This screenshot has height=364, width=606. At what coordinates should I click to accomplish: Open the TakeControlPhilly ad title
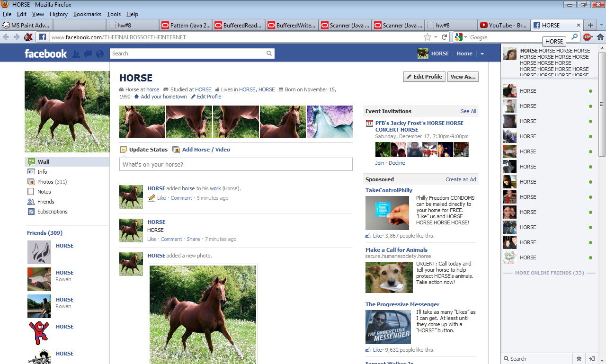pos(389,190)
